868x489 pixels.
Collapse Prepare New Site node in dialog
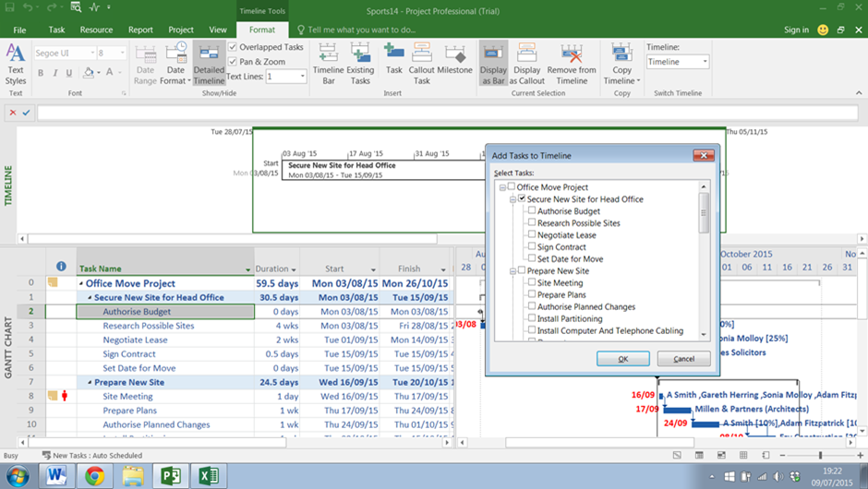[512, 271]
